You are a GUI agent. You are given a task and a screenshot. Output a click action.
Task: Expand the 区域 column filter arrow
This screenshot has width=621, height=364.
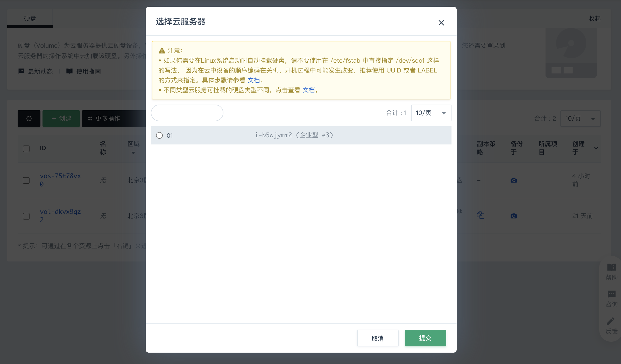[133, 153]
